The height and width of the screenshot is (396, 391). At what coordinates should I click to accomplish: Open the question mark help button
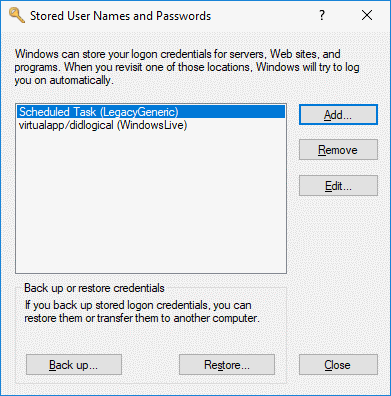322,15
